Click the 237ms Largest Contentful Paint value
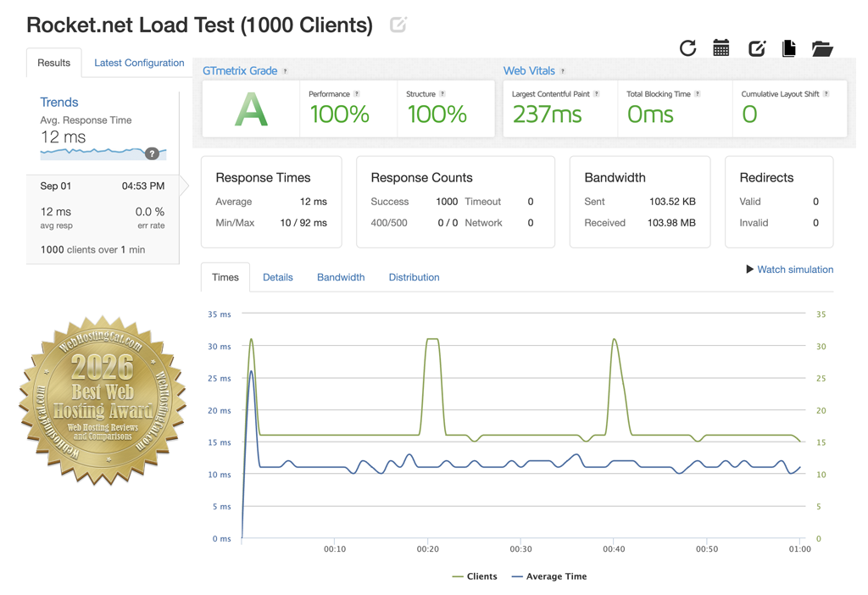This screenshot has width=868, height=595. point(547,114)
